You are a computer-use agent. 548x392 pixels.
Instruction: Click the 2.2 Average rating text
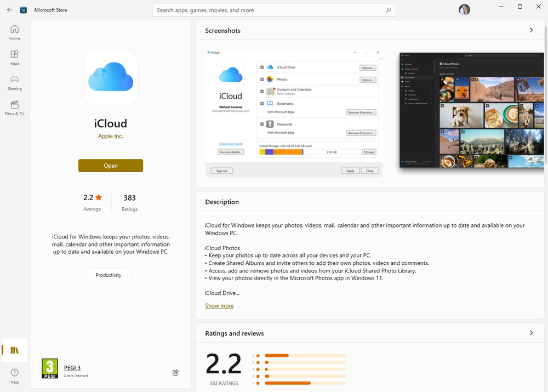(x=88, y=197)
